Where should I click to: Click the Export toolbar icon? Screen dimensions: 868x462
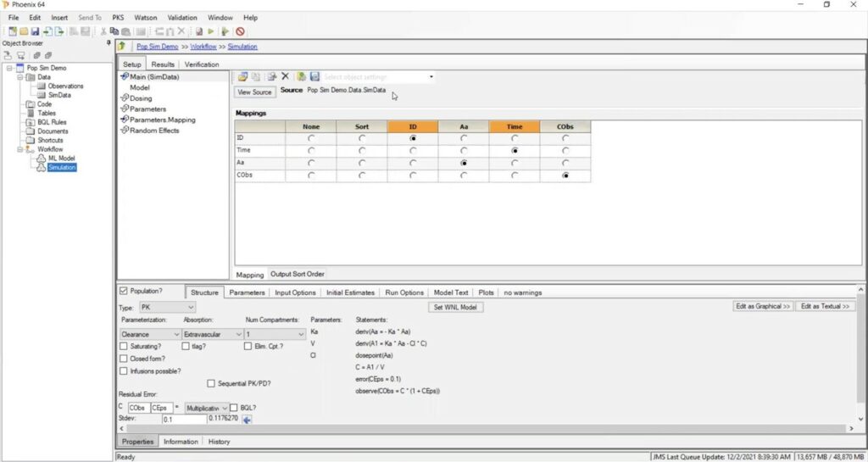(x=59, y=31)
